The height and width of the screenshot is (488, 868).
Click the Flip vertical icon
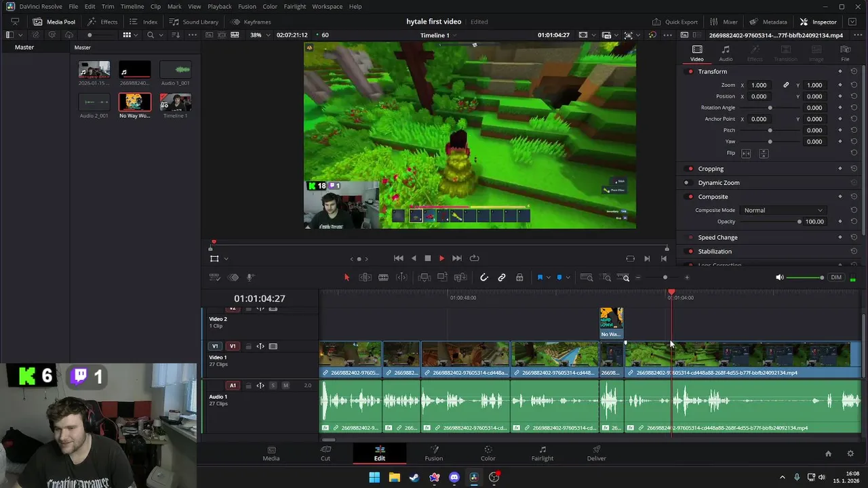pos(764,153)
